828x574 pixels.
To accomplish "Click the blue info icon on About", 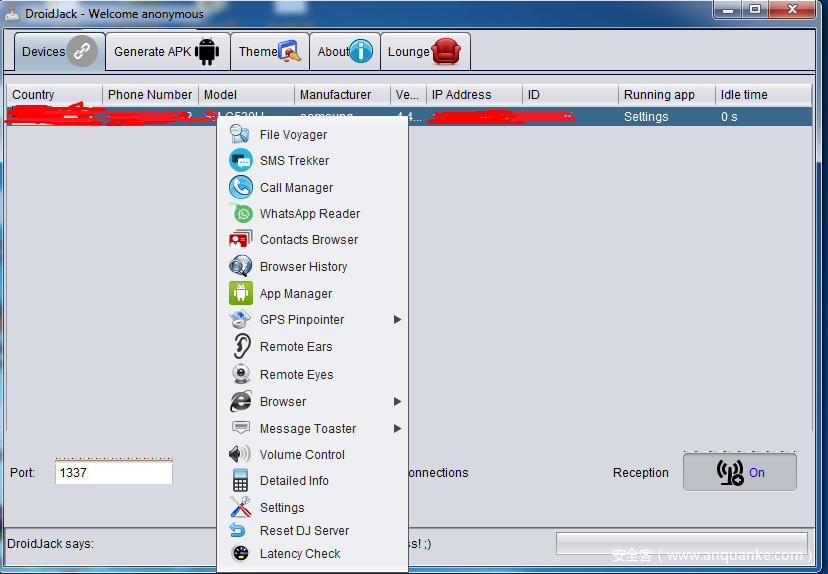I will 361,51.
